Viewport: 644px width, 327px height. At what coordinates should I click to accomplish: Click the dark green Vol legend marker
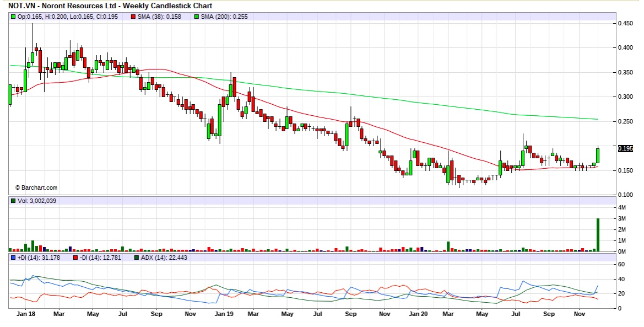pos(14,201)
